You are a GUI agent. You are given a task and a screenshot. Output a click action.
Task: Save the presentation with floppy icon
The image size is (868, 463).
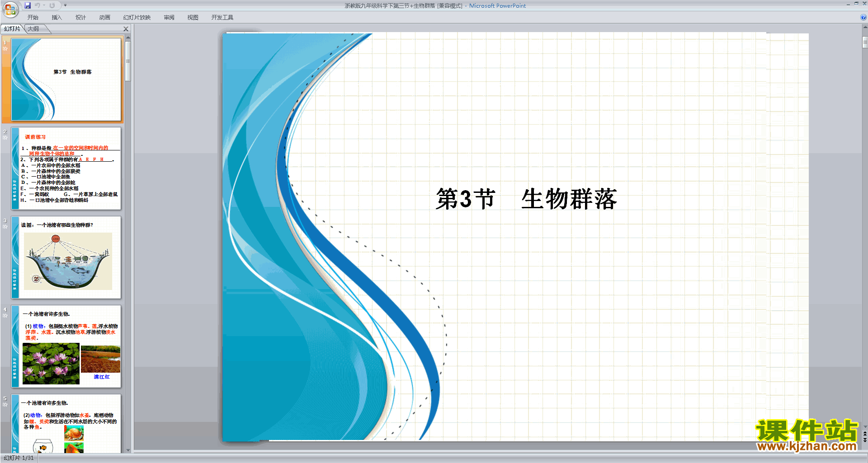[28, 5]
